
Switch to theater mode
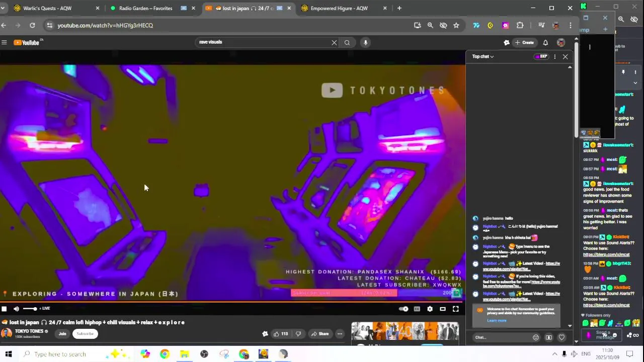tap(443, 309)
